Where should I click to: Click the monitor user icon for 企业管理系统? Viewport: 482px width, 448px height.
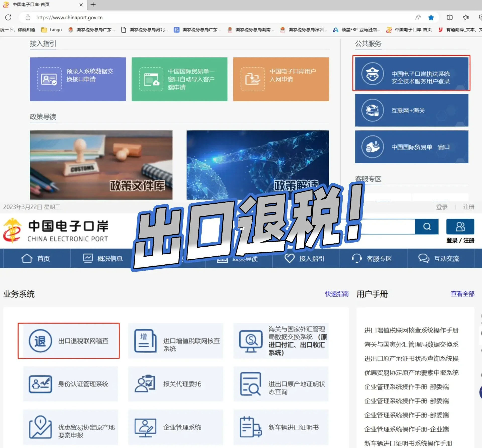tap(145, 427)
